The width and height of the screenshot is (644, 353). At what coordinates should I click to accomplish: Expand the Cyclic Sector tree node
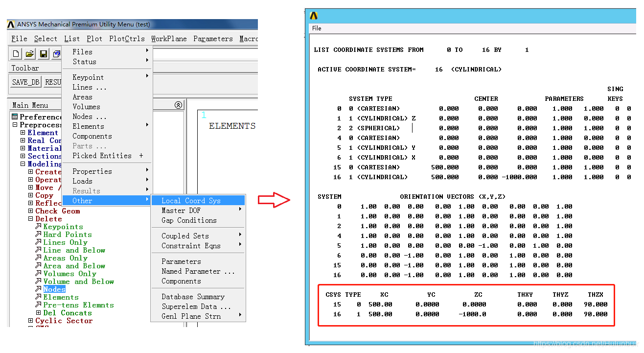click(x=30, y=321)
